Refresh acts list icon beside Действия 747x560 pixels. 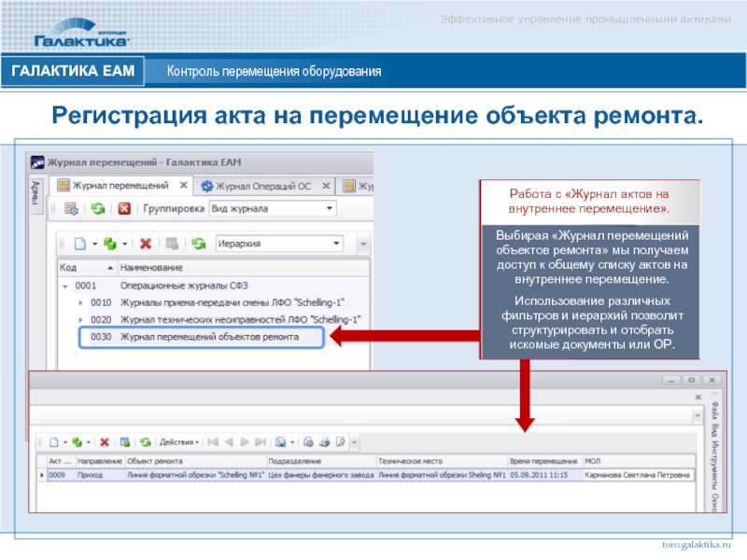pos(146,442)
